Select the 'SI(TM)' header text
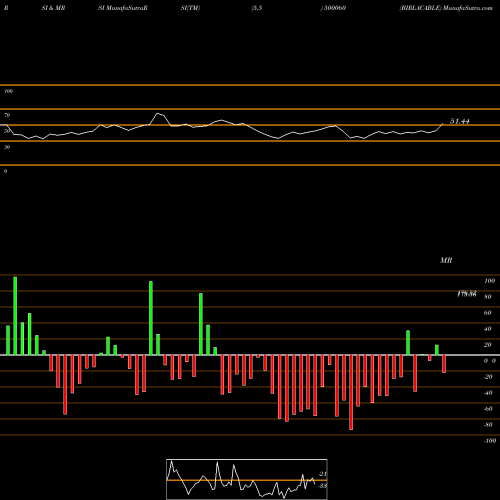500x500 pixels. click(190, 8)
